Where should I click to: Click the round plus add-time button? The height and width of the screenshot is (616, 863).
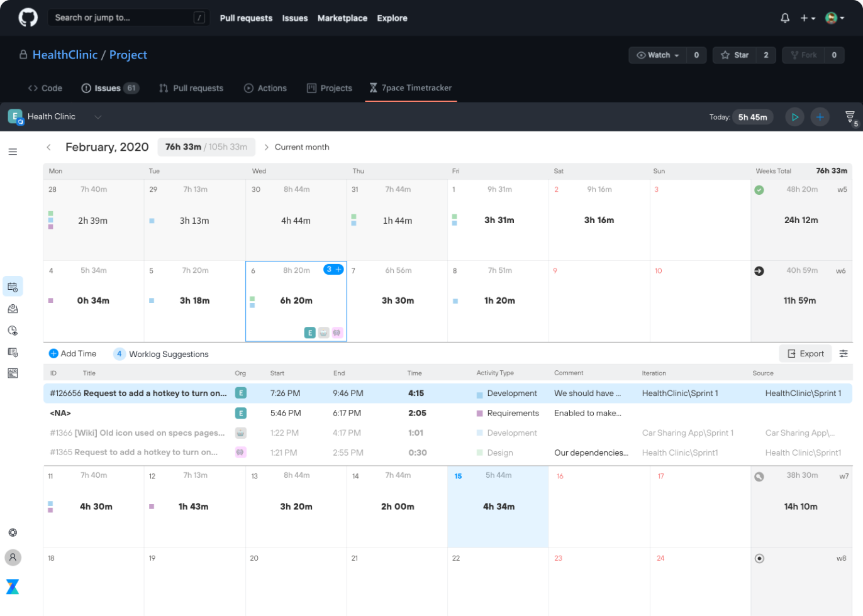point(820,117)
